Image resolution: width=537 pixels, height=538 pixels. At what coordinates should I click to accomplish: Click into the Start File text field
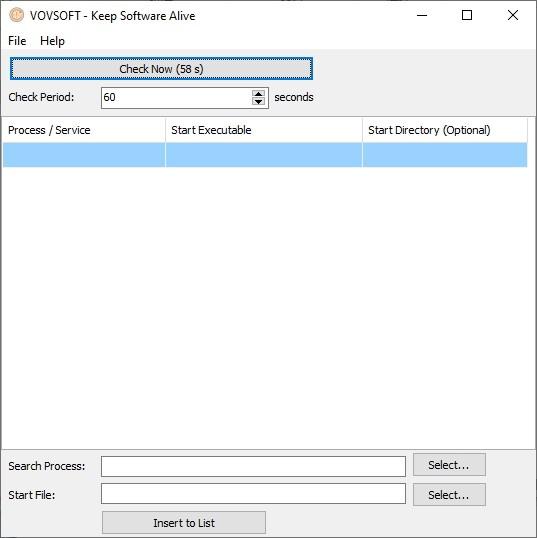(253, 494)
